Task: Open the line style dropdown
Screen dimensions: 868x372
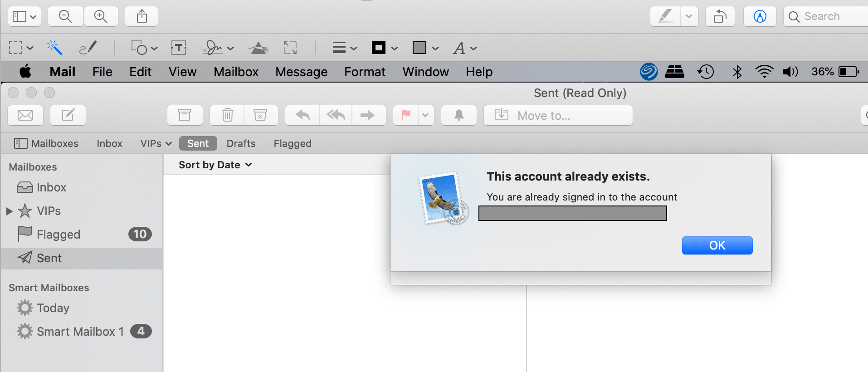Action: pyautogui.click(x=345, y=48)
